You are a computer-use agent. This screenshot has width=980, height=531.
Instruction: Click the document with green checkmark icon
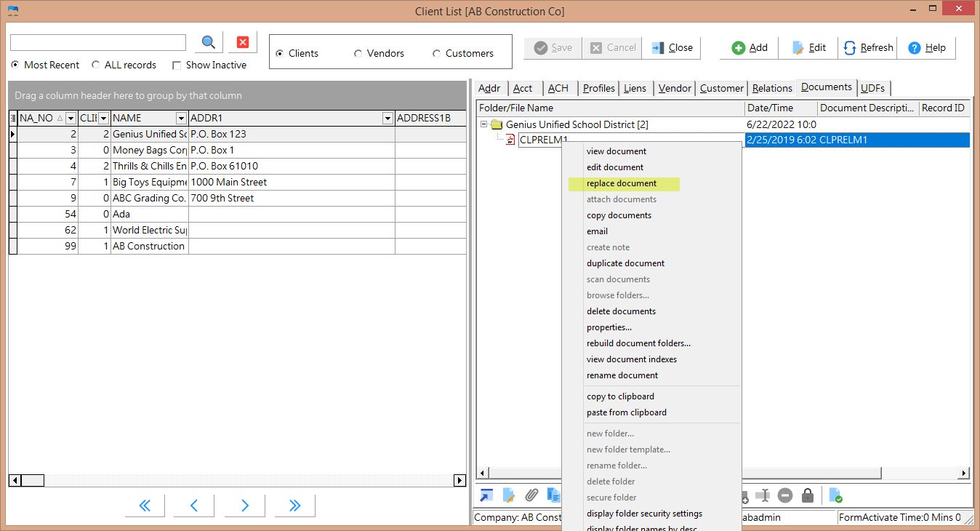point(836,496)
